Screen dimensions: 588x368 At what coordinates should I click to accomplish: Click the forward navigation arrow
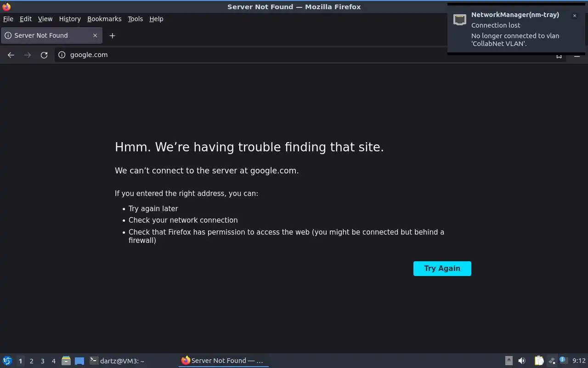coord(28,55)
